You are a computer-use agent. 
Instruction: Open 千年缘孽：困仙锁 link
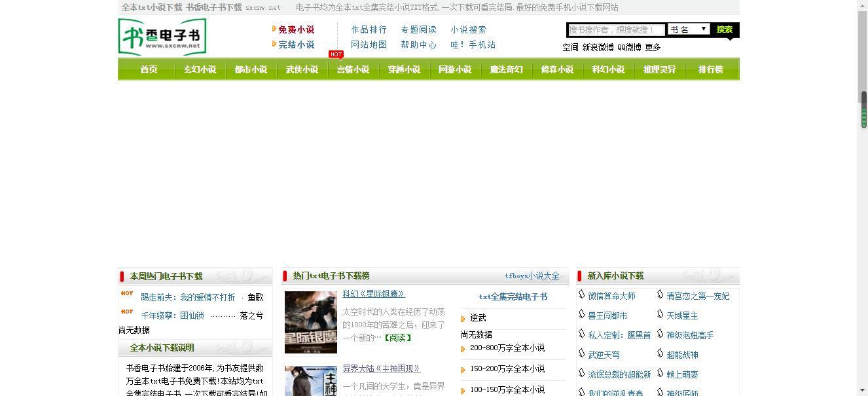(x=172, y=315)
